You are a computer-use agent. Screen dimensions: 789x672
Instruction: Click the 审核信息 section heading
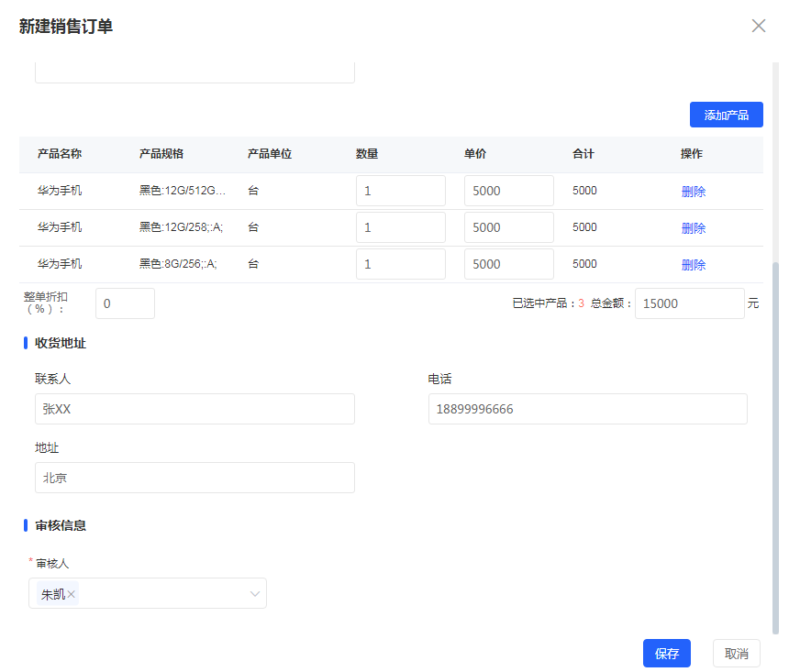(x=61, y=525)
